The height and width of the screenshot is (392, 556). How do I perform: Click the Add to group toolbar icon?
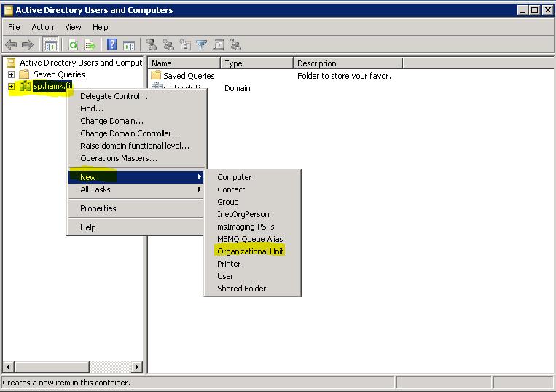pos(235,44)
